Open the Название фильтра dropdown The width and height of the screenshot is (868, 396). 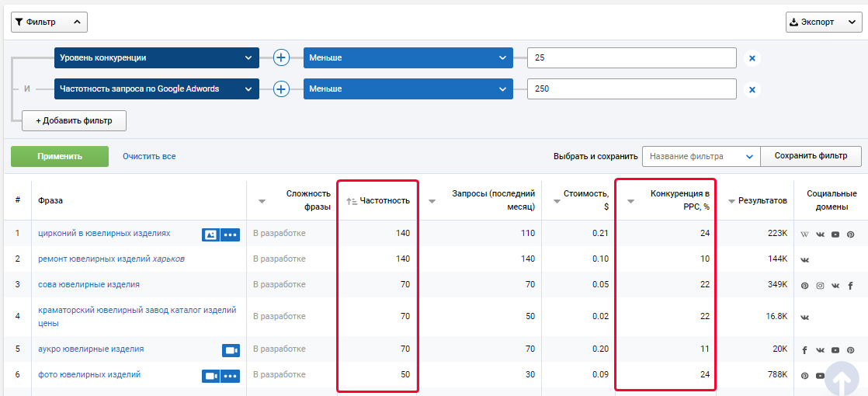(700, 156)
